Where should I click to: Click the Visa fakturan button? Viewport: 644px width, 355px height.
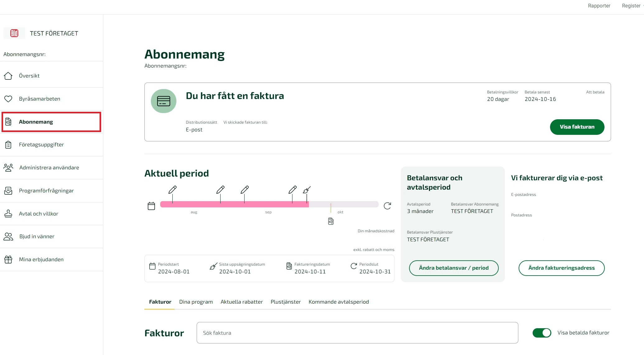tap(577, 127)
